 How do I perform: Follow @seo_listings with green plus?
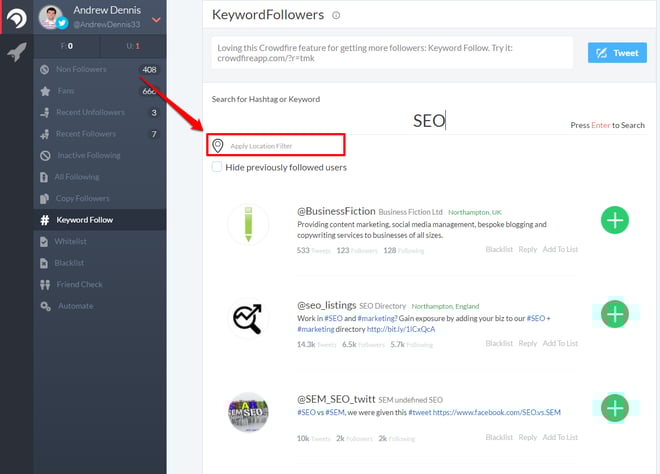[615, 314]
